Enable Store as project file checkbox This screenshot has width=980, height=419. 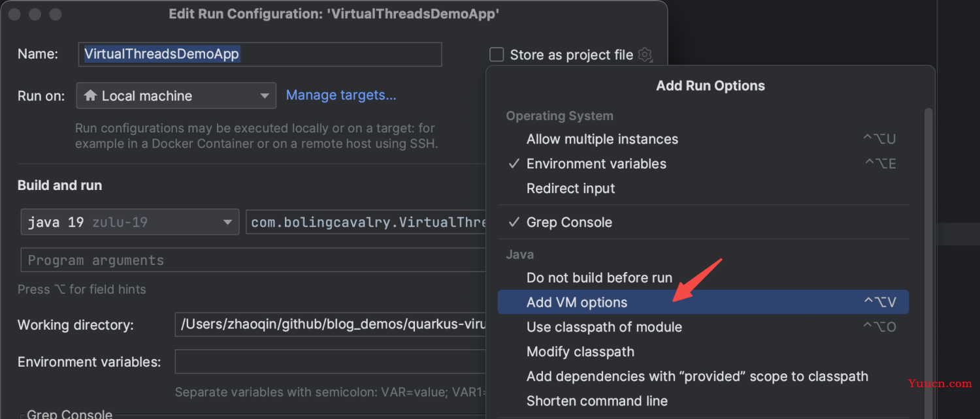497,55
